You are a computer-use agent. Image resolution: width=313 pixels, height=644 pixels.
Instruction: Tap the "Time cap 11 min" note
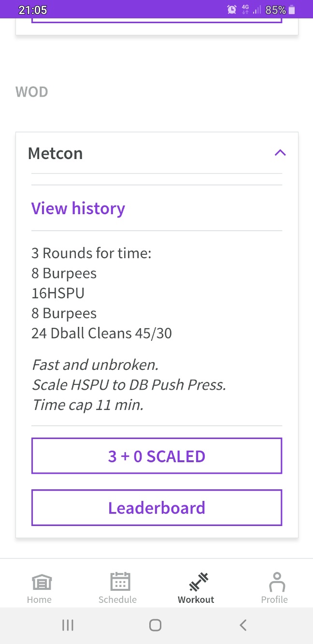pyautogui.click(x=87, y=405)
